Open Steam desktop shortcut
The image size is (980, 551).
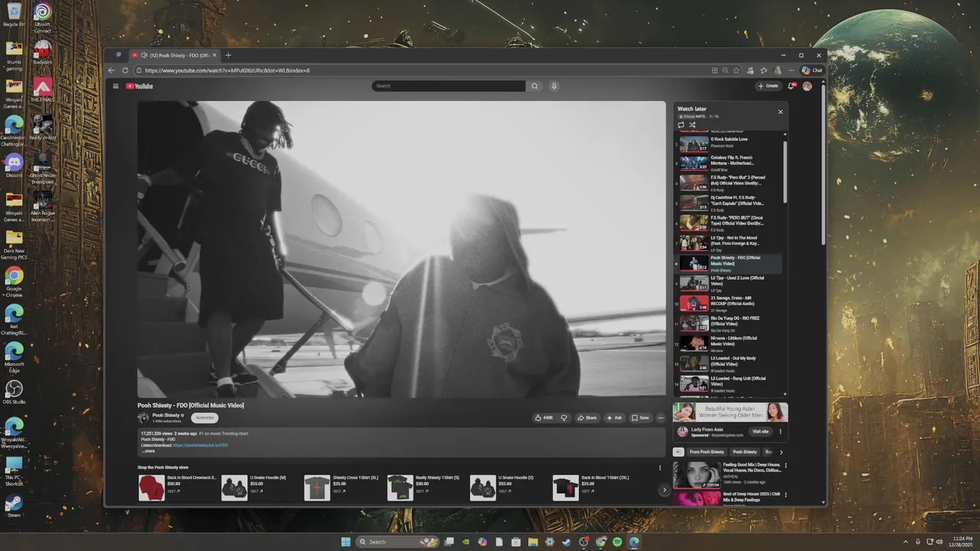pos(14,506)
